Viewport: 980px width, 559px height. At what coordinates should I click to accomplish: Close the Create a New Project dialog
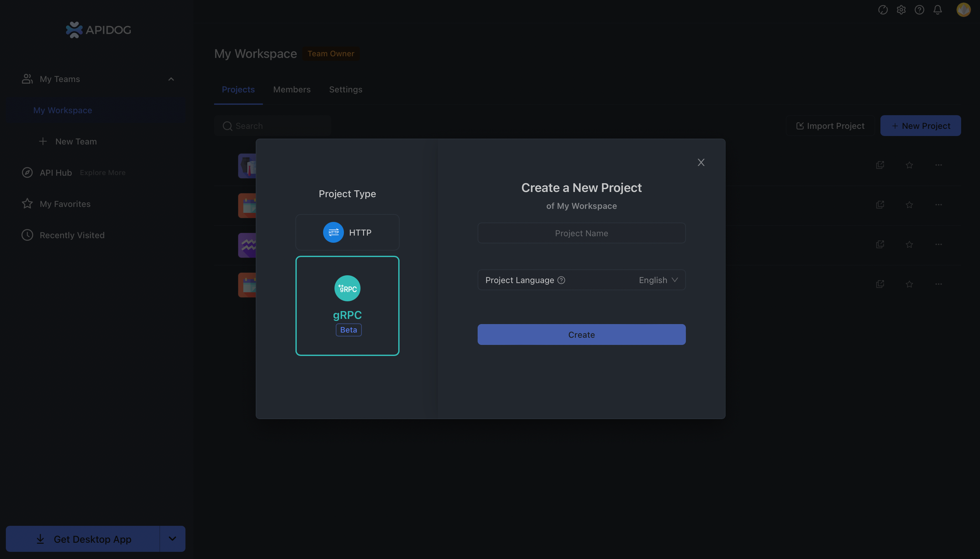701,162
